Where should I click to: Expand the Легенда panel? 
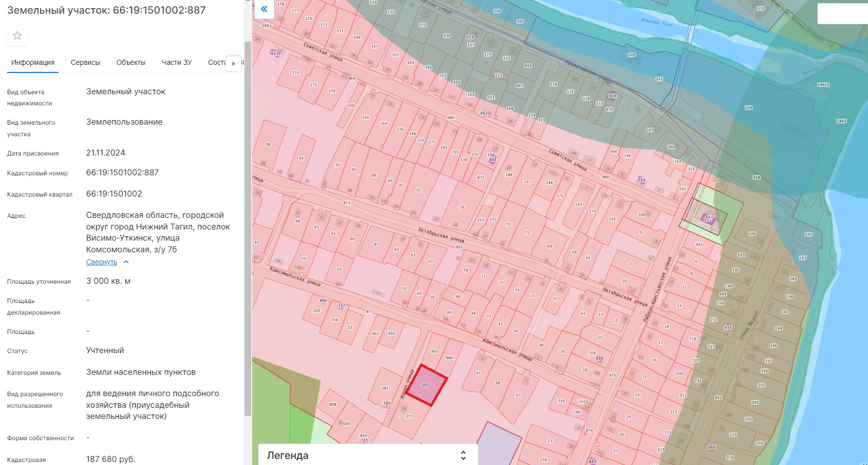click(x=463, y=455)
